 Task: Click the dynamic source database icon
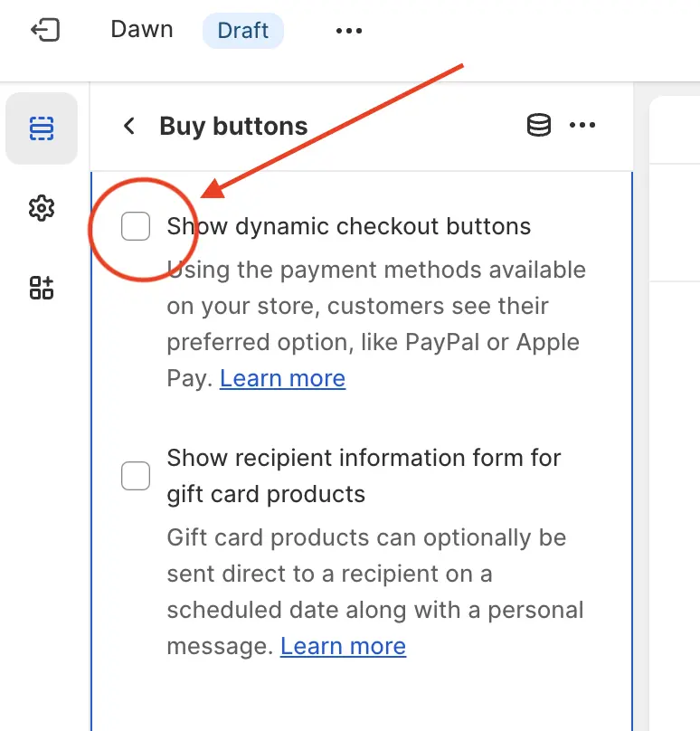pos(539,125)
